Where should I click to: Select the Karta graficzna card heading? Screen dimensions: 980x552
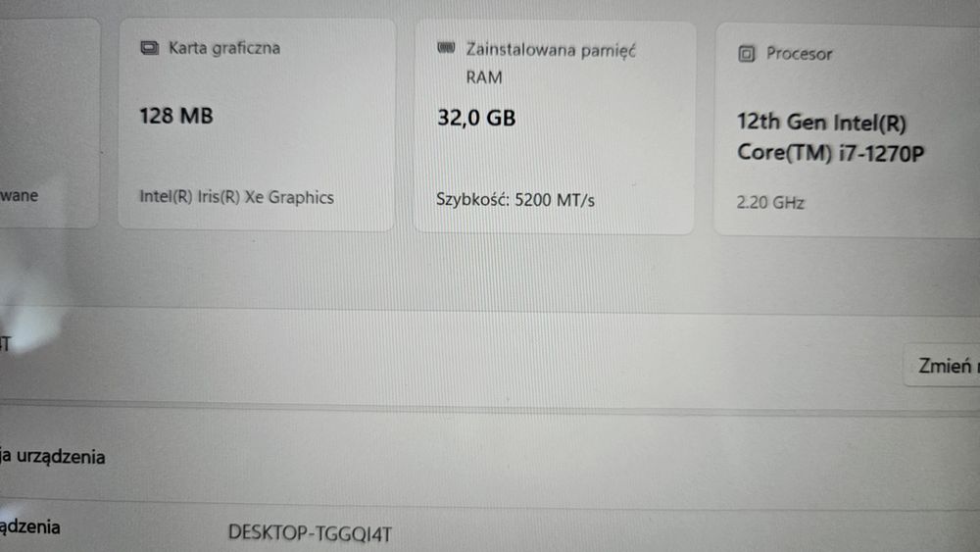coord(224,48)
